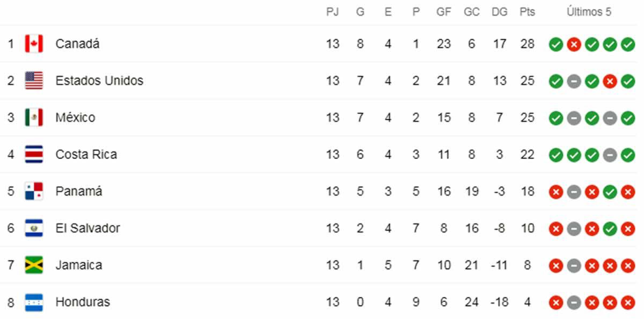Sort by the GF column header
Viewport: 644px width, 319px height.
coord(444,11)
